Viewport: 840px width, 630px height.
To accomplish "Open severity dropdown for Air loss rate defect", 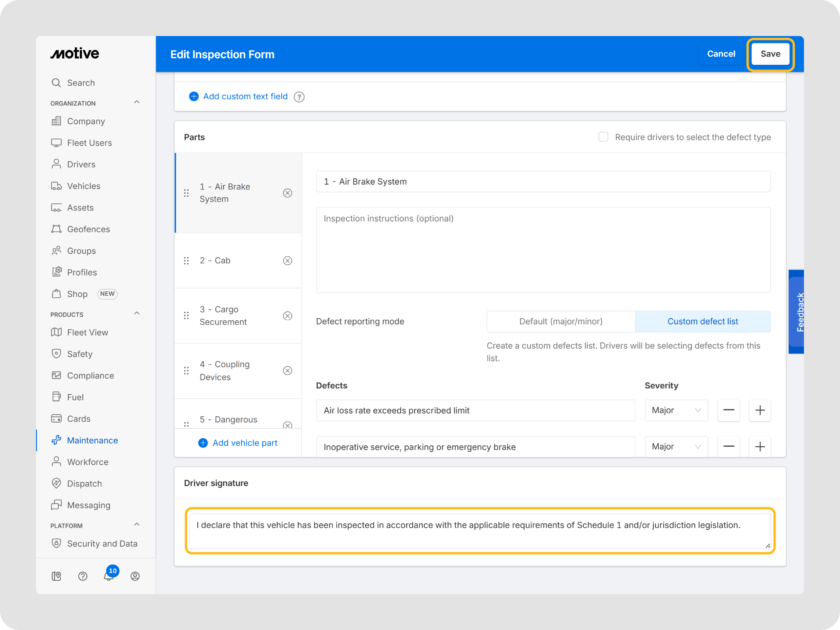I will 676,410.
